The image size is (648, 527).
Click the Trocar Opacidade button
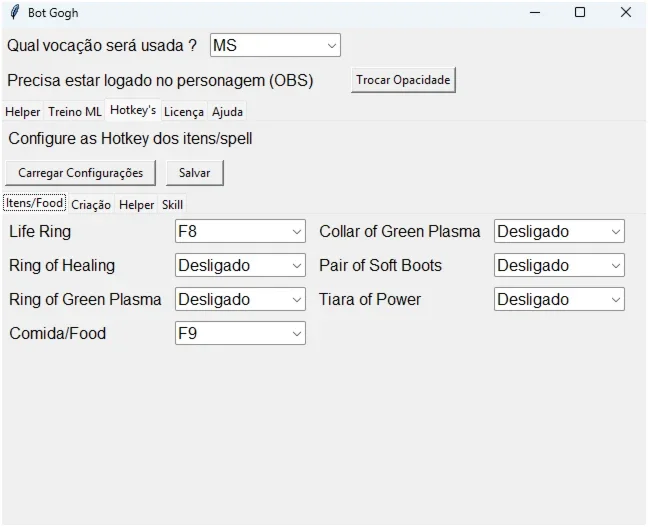coord(403,80)
